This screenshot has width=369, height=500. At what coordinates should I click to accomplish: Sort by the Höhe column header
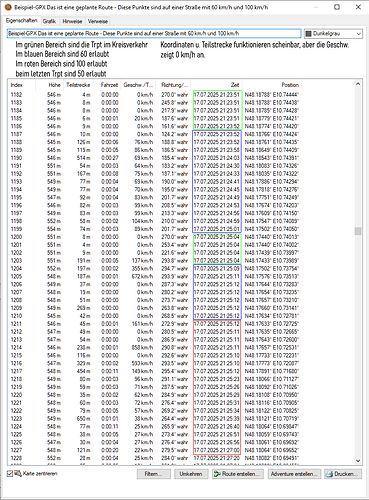[49, 85]
